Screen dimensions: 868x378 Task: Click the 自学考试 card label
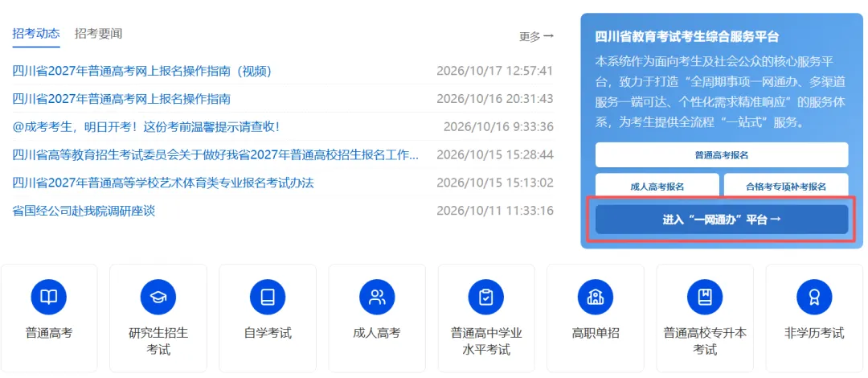pos(268,333)
